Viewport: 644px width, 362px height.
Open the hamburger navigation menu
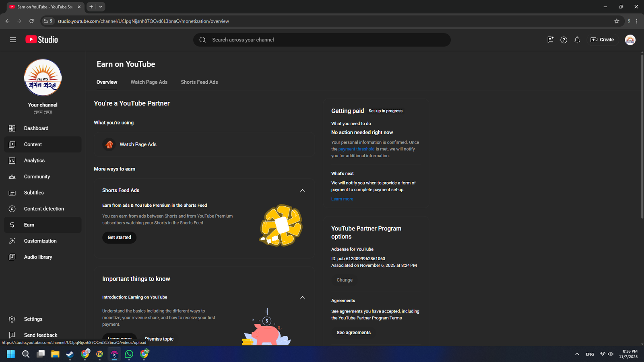(12, 40)
